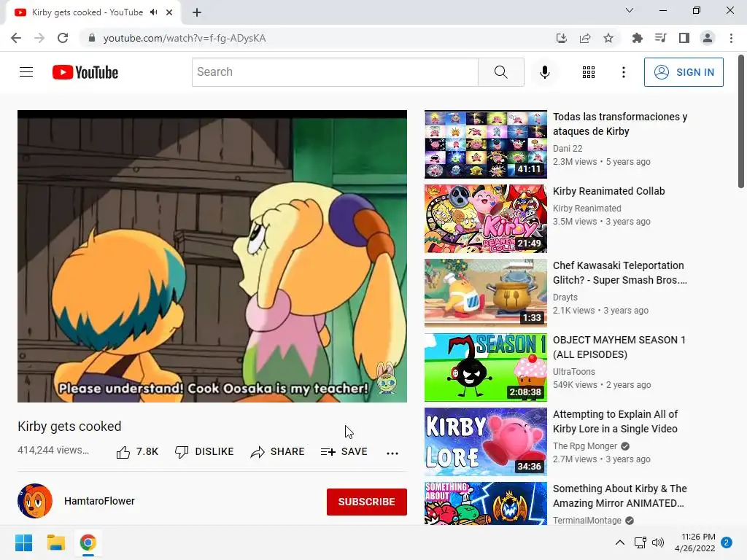Open media controls icon in toolbar
This screenshot has height=560, width=747.
pyautogui.click(x=660, y=38)
